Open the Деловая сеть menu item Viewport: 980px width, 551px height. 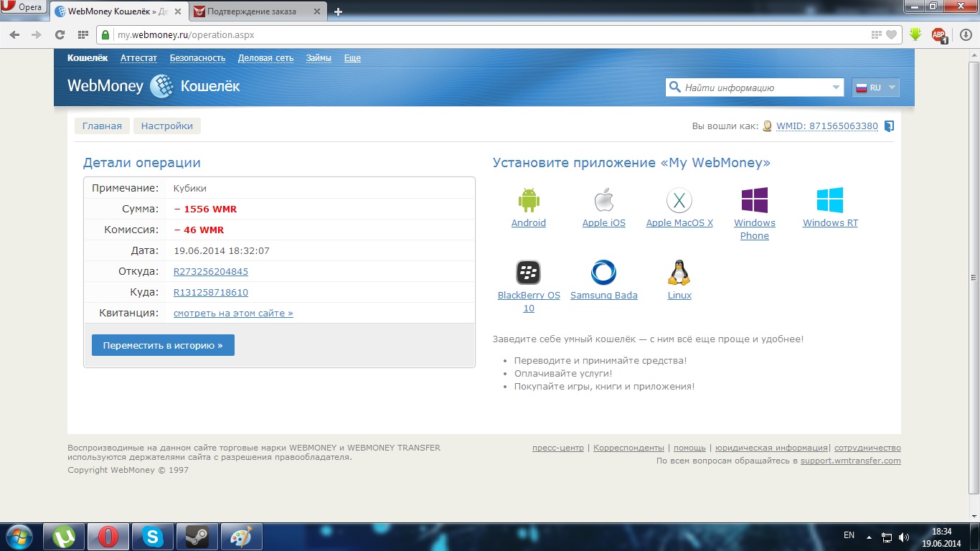(265, 58)
